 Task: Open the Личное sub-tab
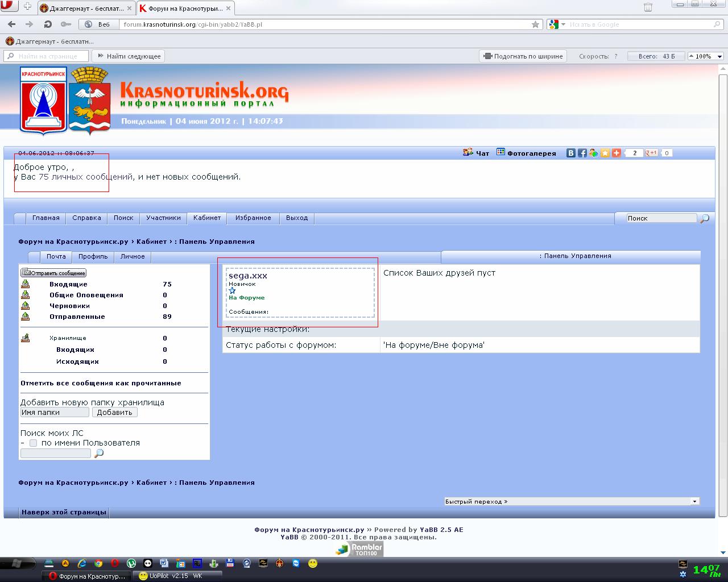click(133, 256)
